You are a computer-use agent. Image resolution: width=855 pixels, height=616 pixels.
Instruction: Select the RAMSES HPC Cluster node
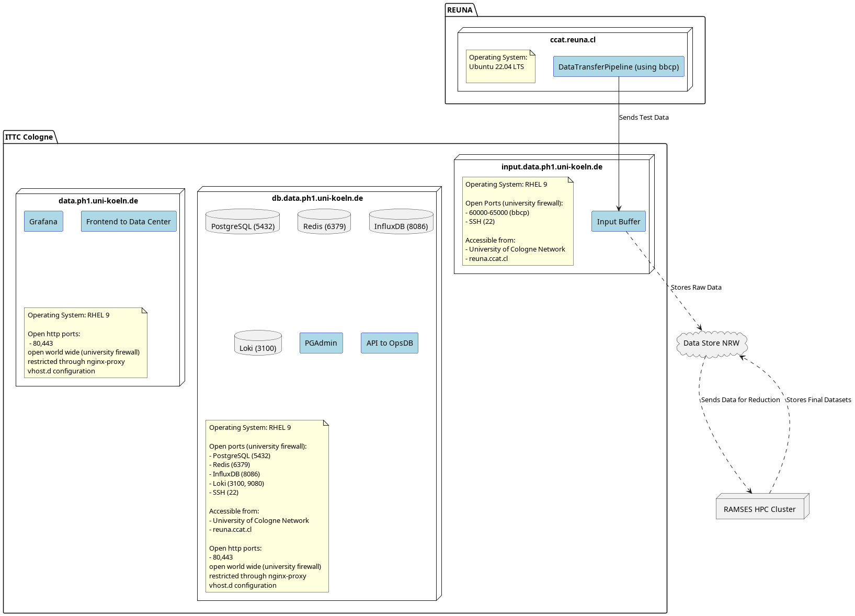click(x=760, y=509)
